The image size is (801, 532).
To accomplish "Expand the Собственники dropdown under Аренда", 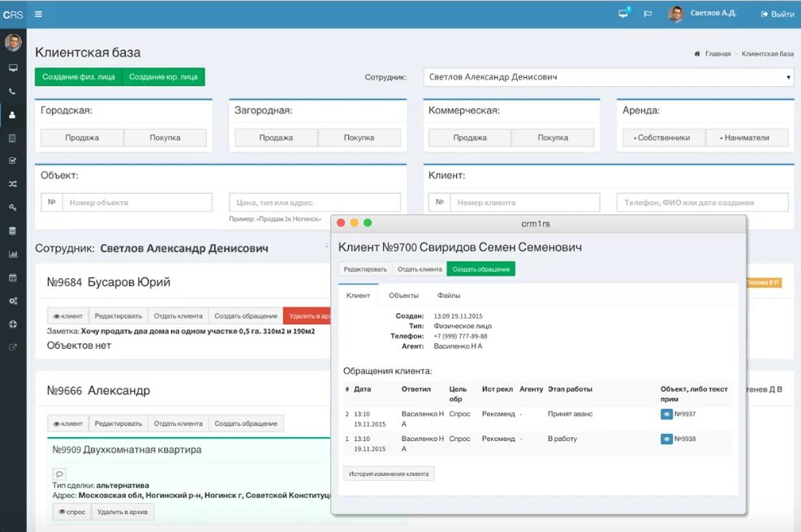I will click(664, 138).
